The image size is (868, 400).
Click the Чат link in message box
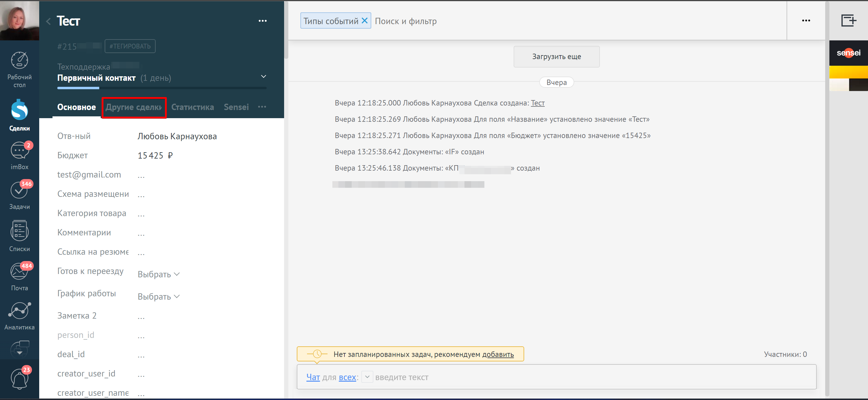coord(313,377)
